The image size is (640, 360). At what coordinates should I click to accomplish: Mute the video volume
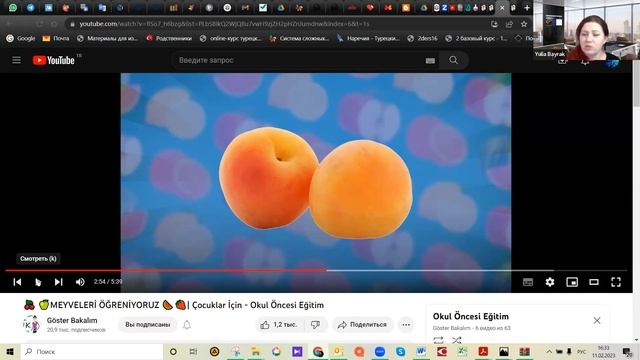click(x=80, y=282)
